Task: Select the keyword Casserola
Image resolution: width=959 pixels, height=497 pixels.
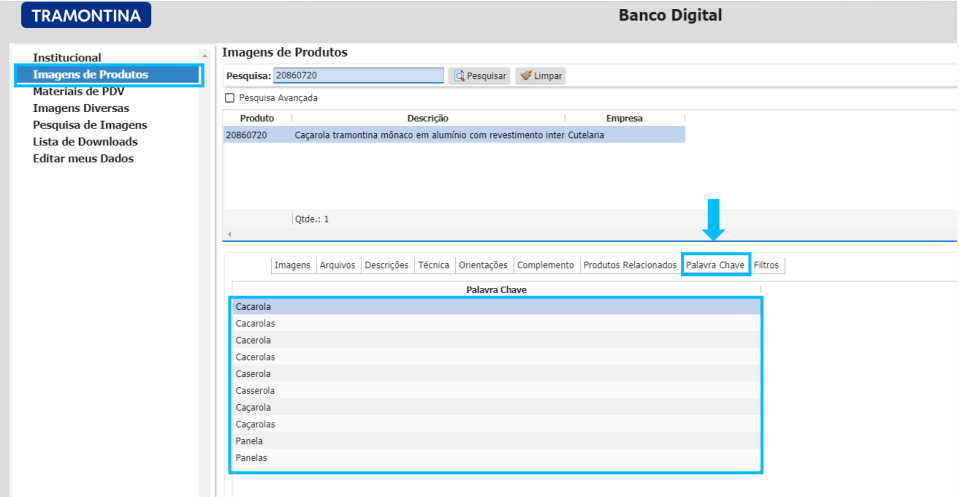Action: point(496,391)
